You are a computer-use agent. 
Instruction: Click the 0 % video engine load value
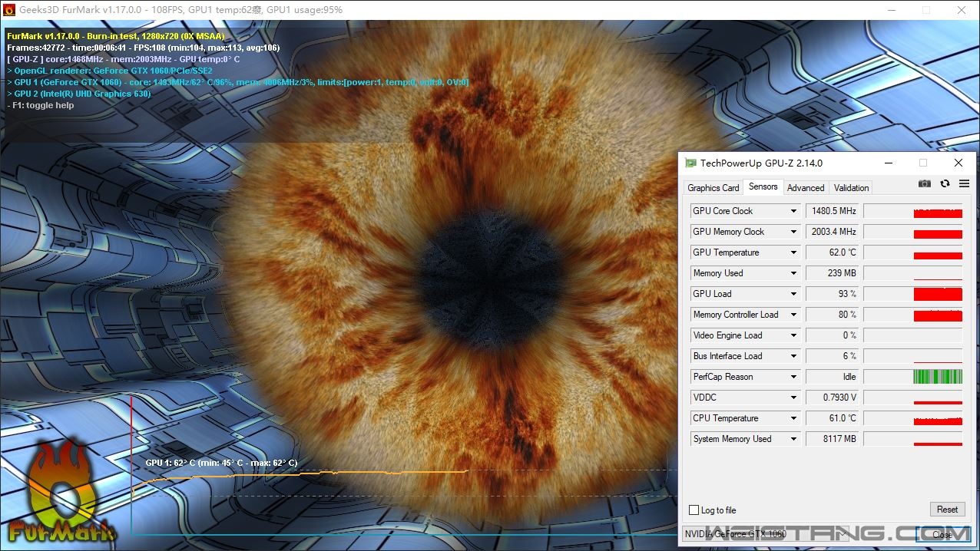point(832,335)
